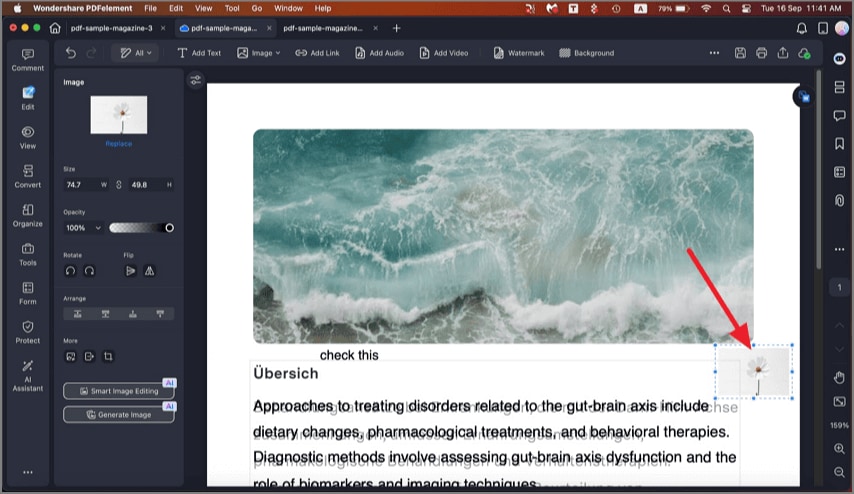
Task: Open more options dots in left sidebar
Action: pos(28,472)
